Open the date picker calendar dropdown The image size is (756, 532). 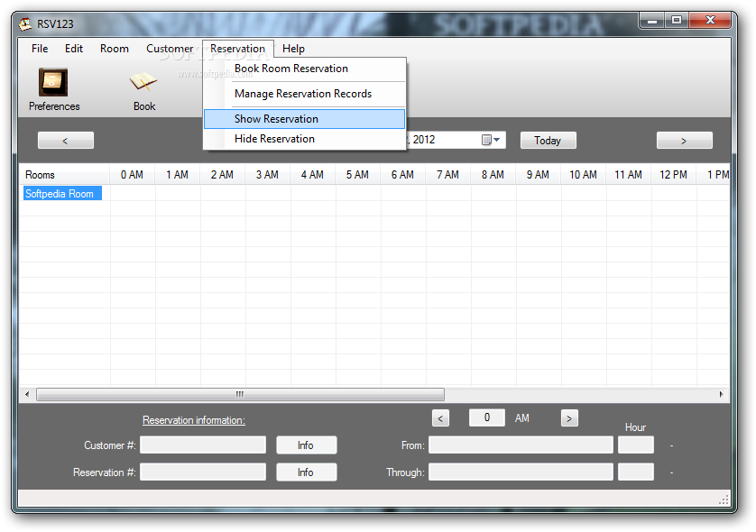[x=492, y=140]
